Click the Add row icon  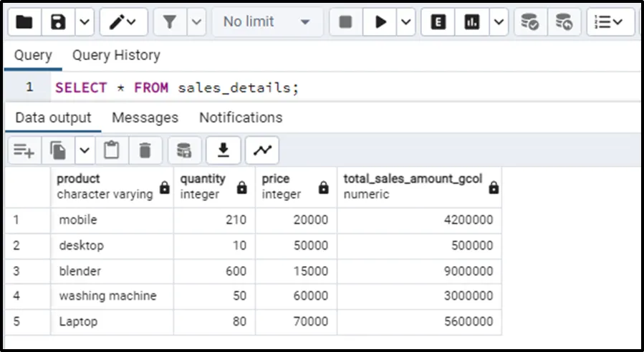24,150
